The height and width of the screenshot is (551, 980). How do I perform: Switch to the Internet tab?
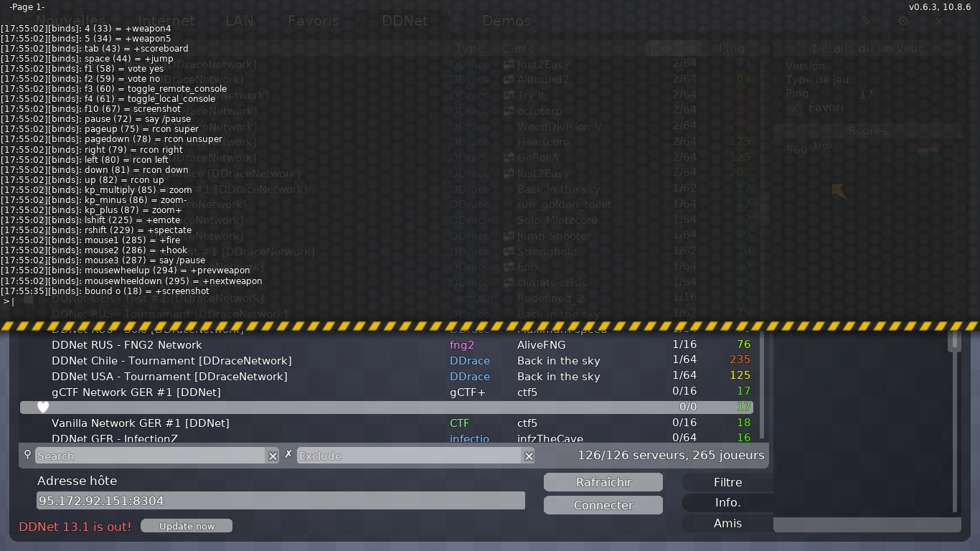(166, 21)
